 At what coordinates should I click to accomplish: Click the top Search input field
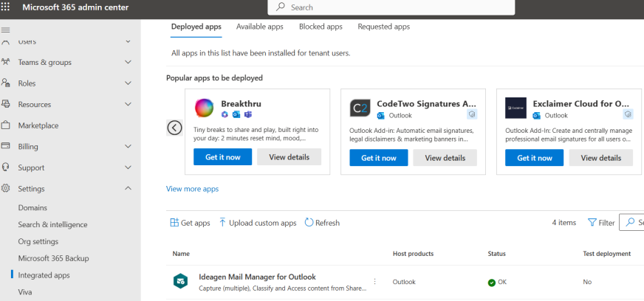click(391, 7)
